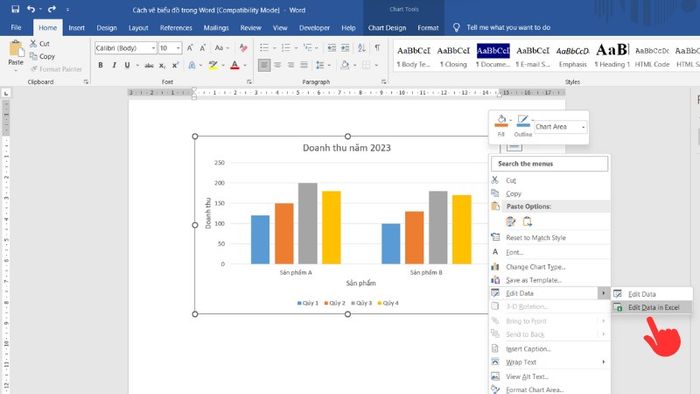Click the chart Fill bucket icon
Viewport: 700px width, 394px height.
pyautogui.click(x=501, y=121)
